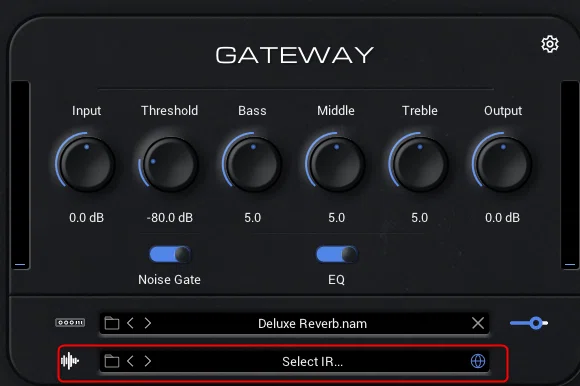Click the Deluxe Reverb.nam file name
The image size is (580, 386).
click(313, 324)
